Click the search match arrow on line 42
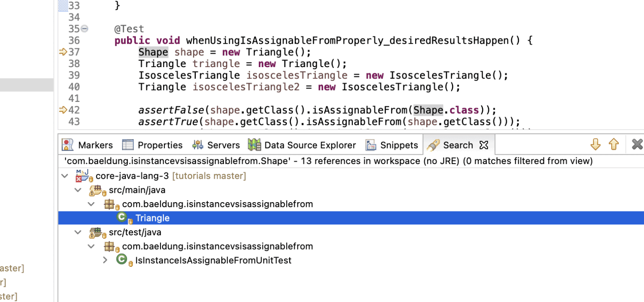The height and width of the screenshot is (302, 644). click(x=63, y=110)
